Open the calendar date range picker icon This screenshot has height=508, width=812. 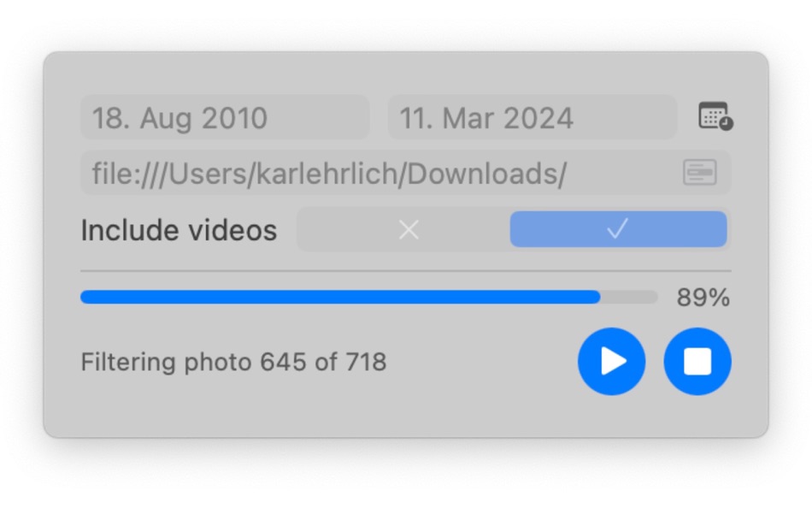tap(715, 116)
